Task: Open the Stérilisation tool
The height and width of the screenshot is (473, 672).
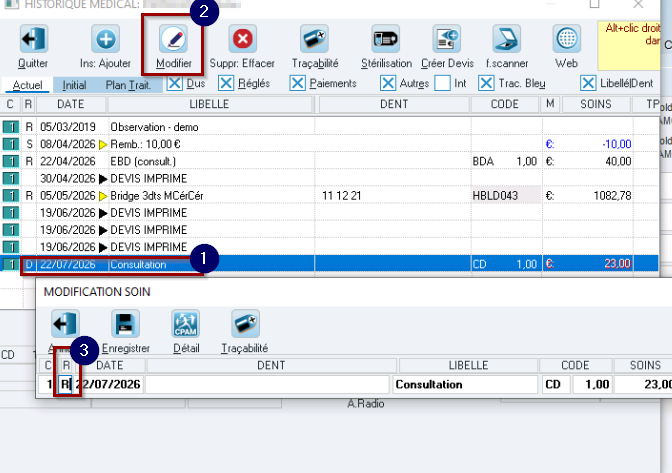Action: tap(386, 39)
